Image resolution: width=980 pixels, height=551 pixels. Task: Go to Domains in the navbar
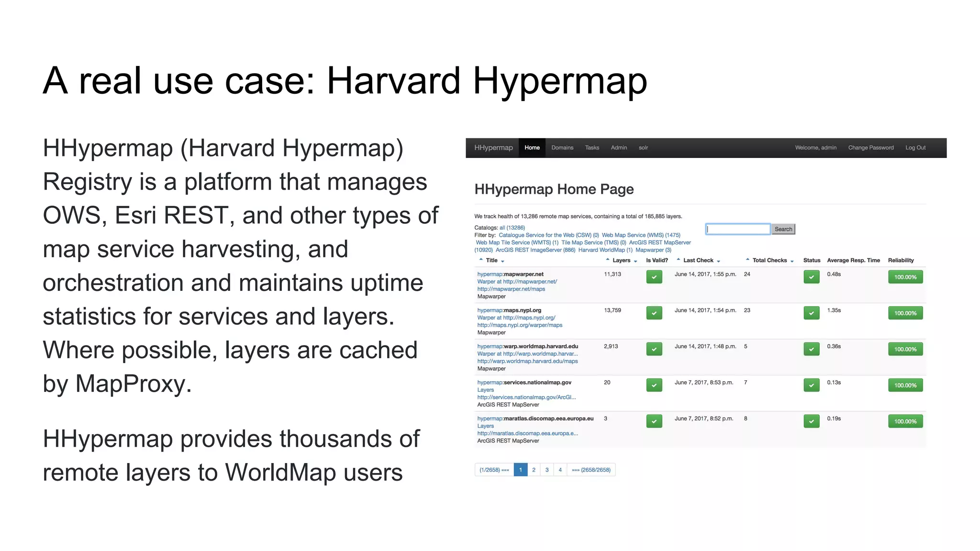[x=562, y=148]
